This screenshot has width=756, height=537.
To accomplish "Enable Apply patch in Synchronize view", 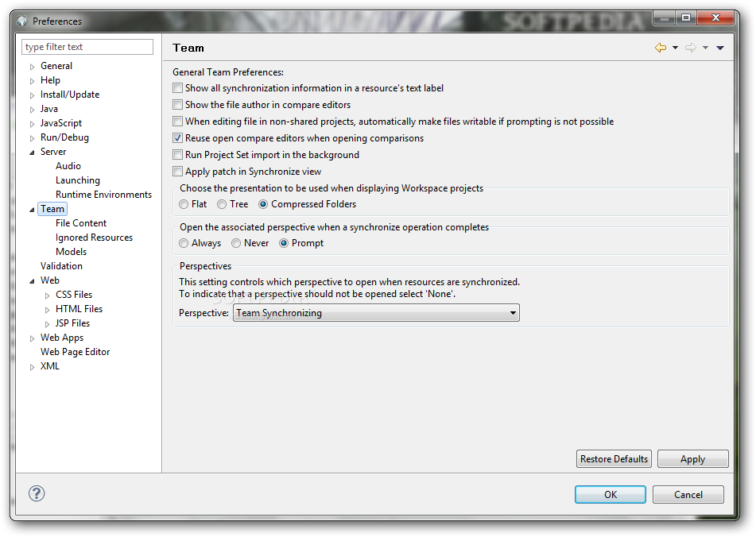I will 177,172.
